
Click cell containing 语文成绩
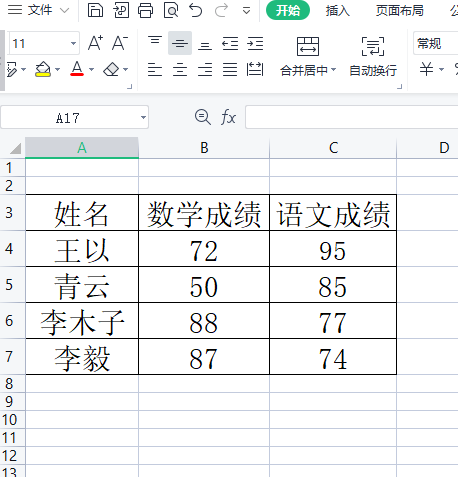[x=333, y=213]
